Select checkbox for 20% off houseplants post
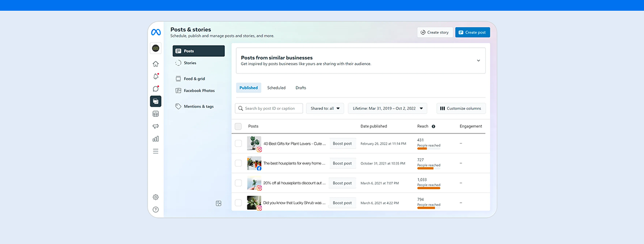644x244 pixels. (238, 183)
